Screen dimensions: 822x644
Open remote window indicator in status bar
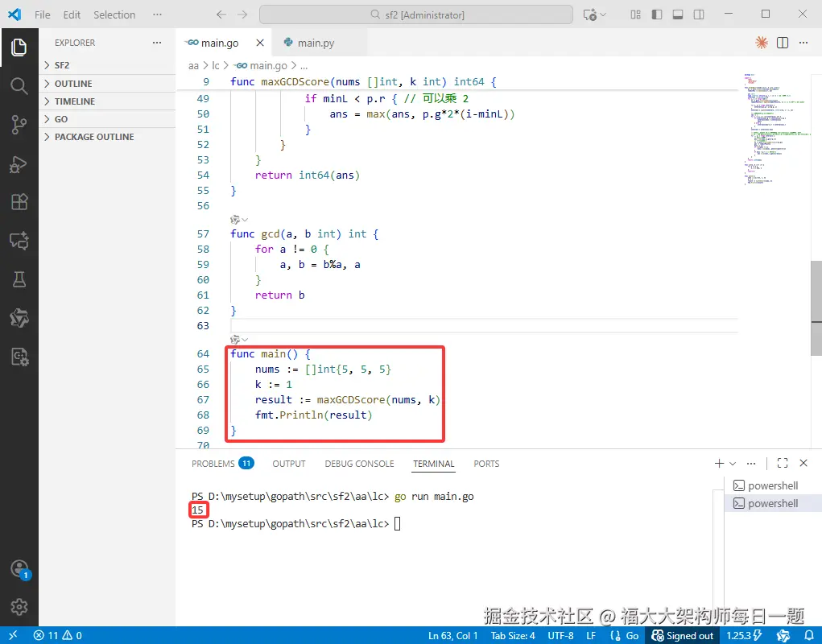(13, 636)
